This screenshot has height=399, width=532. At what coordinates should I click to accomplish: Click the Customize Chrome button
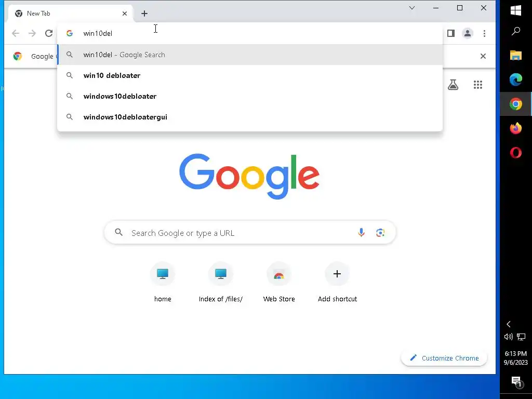[444, 358]
